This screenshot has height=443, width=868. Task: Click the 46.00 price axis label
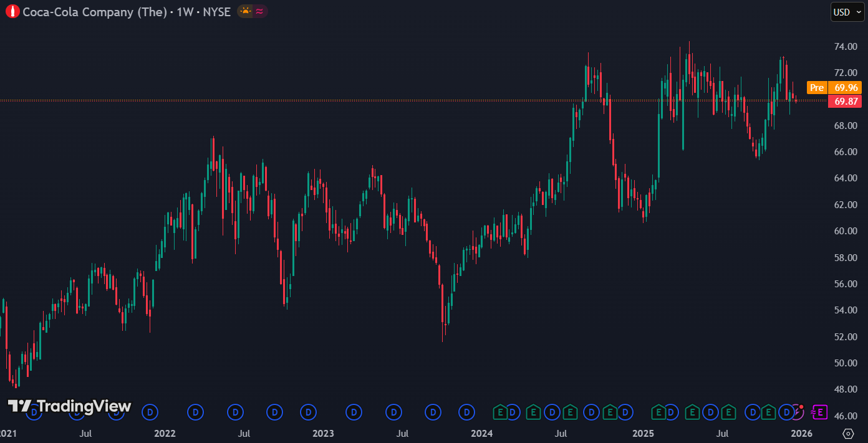coord(845,416)
